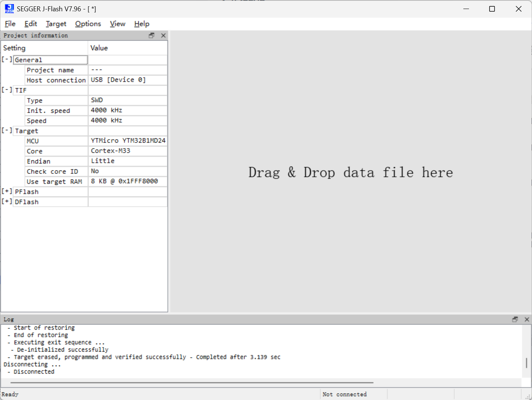Click the J-Flash application icon
Image resolution: width=532 pixels, height=400 pixels.
(x=9, y=9)
